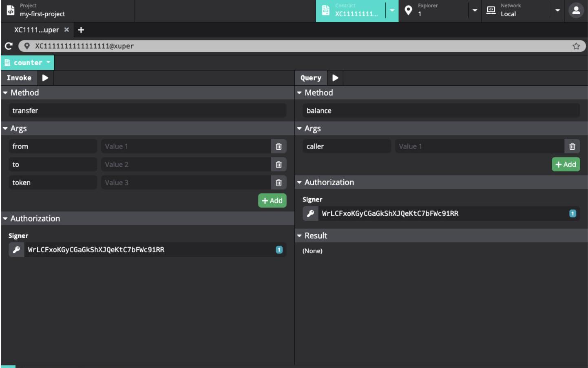Click the refresh icon beside address bar
This screenshot has width=588, height=368.
point(9,46)
